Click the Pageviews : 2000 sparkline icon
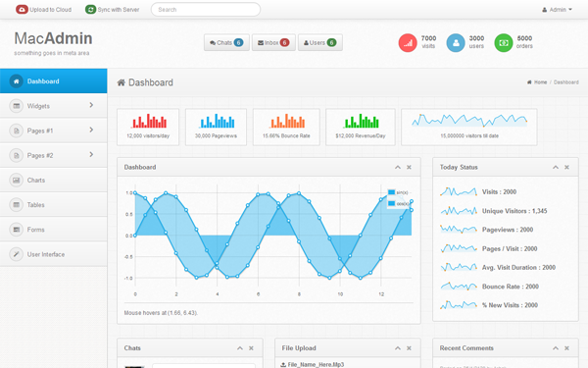The image size is (588, 368). pos(459,229)
